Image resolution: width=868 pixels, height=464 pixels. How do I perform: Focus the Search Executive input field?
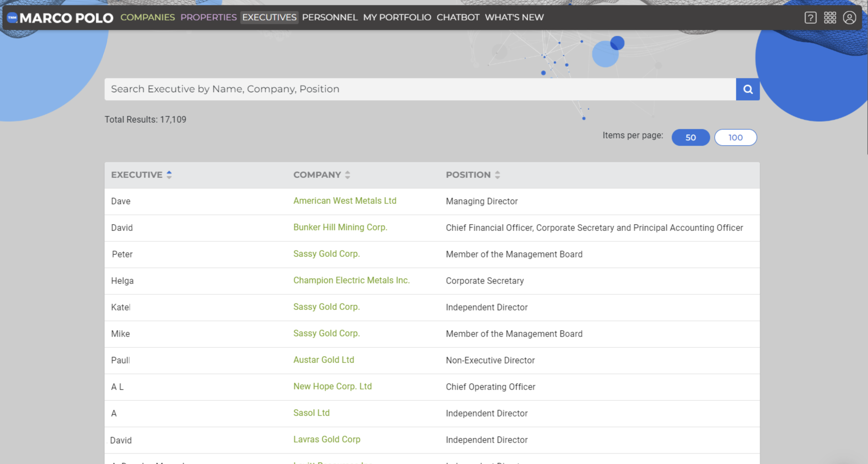(420, 89)
